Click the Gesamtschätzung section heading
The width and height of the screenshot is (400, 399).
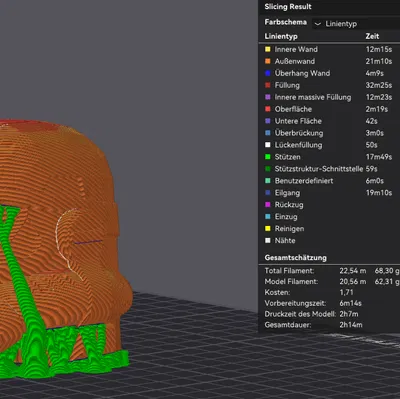(295, 258)
